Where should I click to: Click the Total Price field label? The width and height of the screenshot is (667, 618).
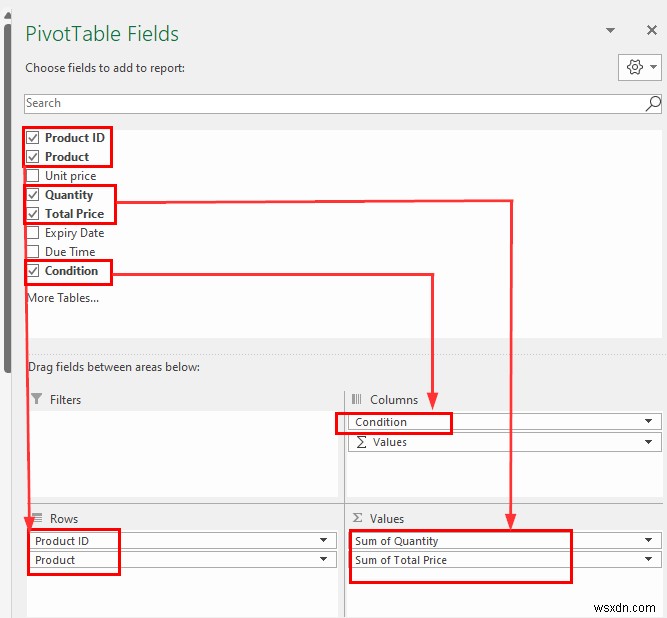pos(74,214)
